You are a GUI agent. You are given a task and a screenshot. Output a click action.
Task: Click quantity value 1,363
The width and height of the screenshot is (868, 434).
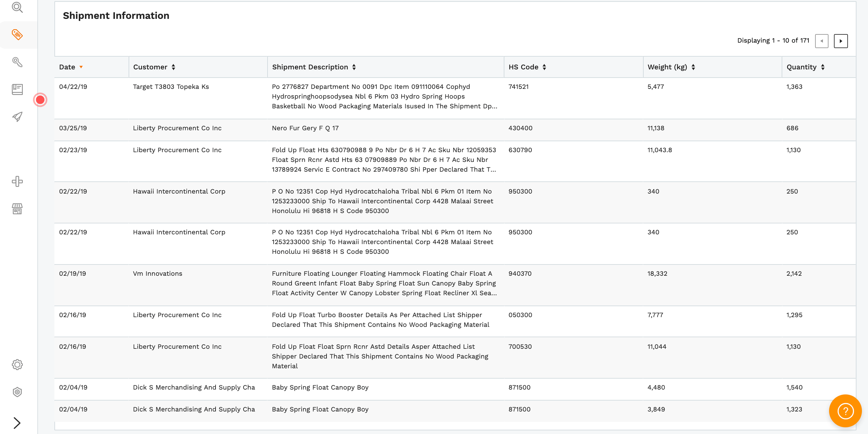click(794, 87)
